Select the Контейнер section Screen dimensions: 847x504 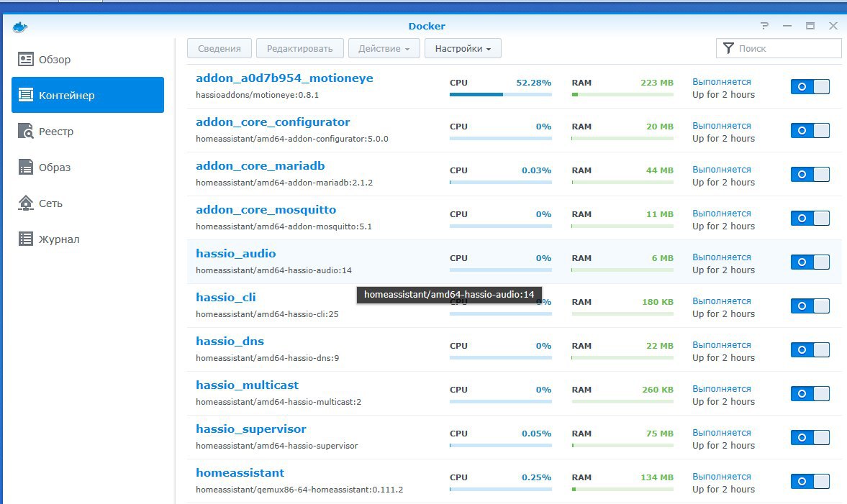pos(88,95)
